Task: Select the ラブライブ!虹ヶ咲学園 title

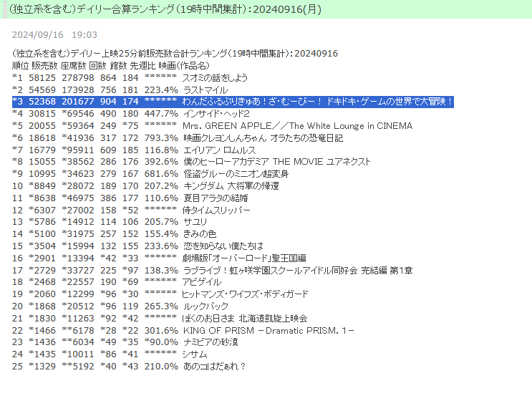Action: (x=298, y=271)
